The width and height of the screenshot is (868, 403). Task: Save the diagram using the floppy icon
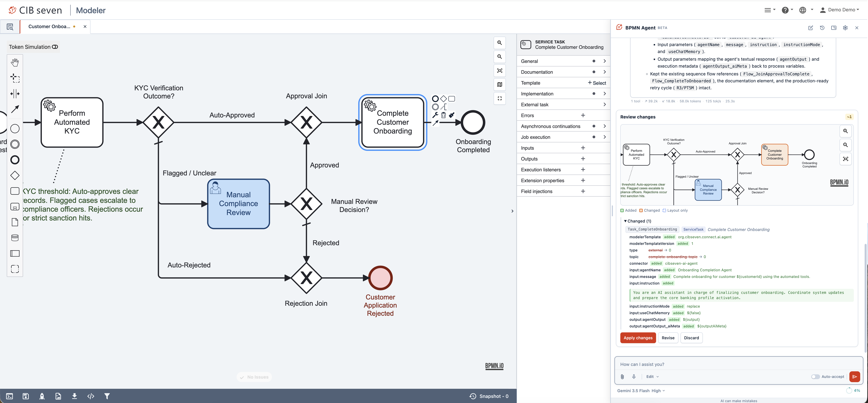(26, 396)
